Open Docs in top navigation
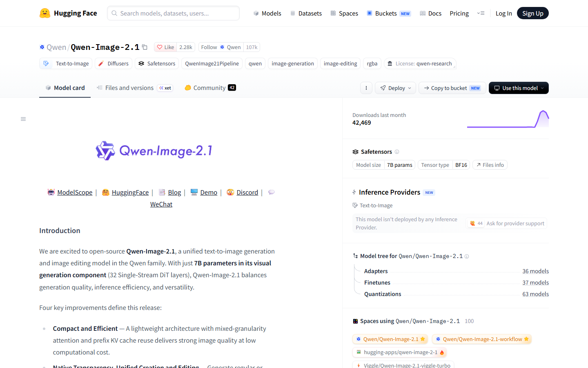Viewport: 588px width, 368px height. click(430, 13)
